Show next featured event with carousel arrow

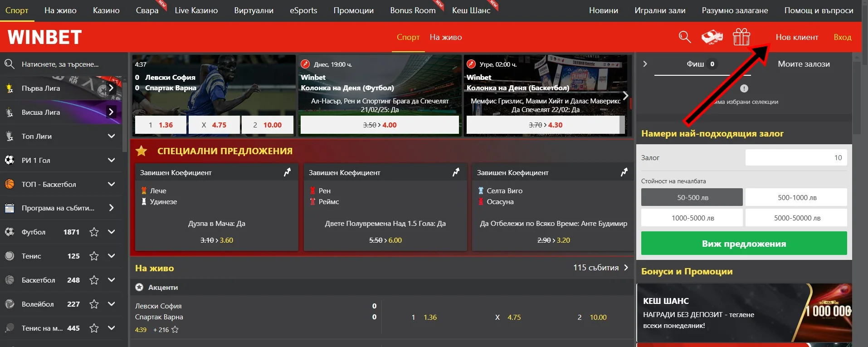coord(625,96)
